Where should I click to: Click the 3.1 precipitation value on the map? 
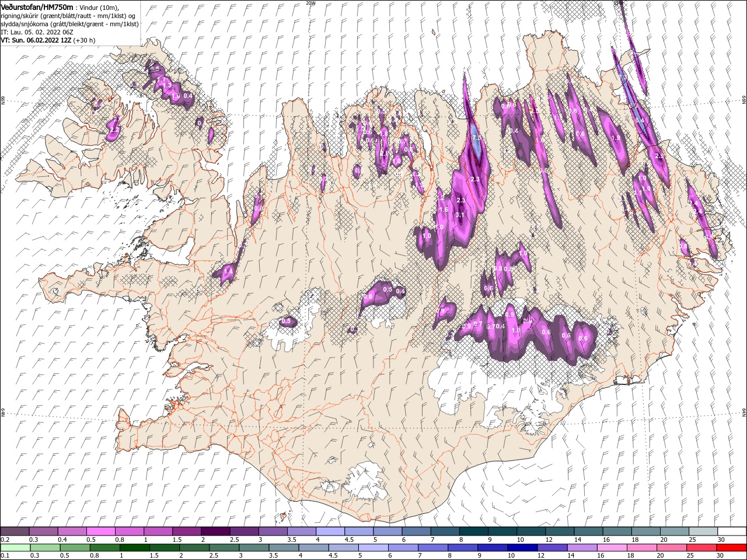[460, 215]
